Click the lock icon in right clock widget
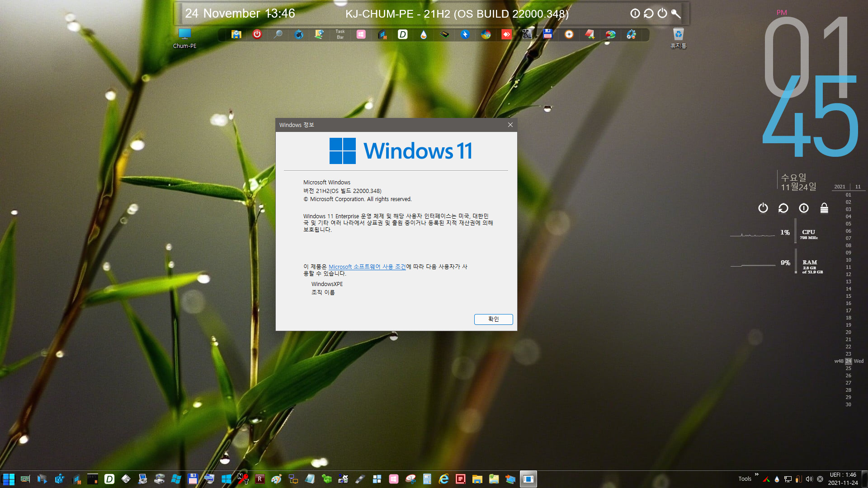The height and width of the screenshot is (488, 868). point(824,208)
